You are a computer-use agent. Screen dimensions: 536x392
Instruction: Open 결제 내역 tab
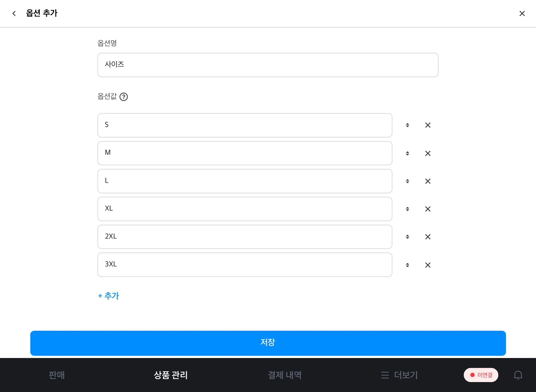click(x=284, y=375)
